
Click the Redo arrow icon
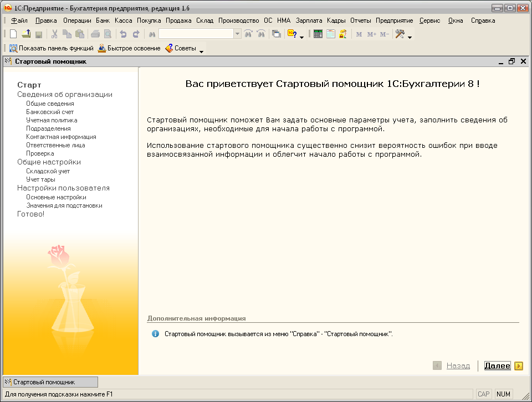pyautogui.click(x=136, y=34)
